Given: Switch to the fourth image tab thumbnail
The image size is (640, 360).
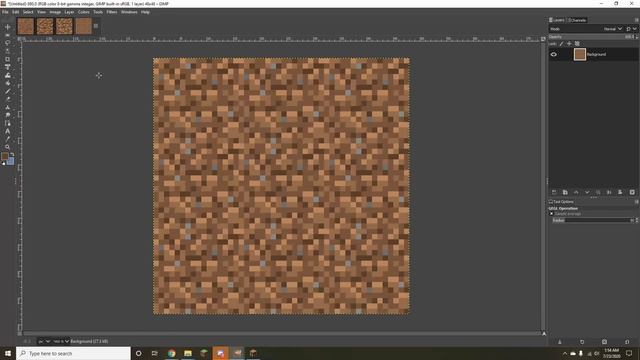Looking at the screenshot, I should click(x=84, y=27).
